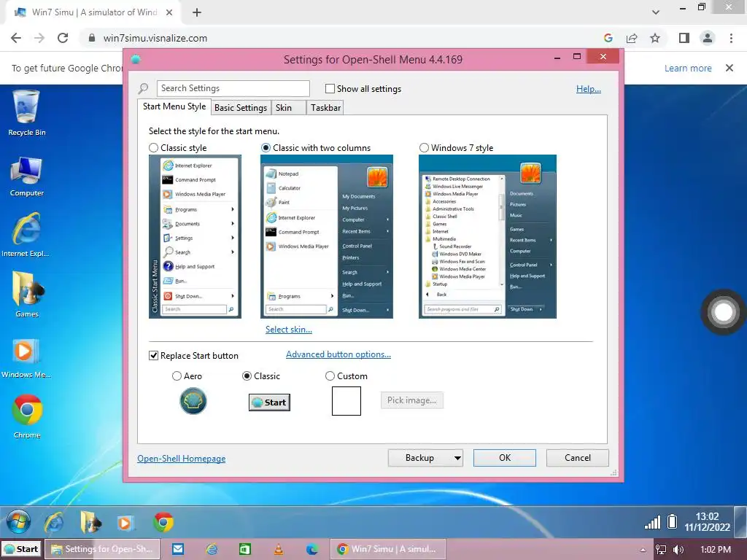Open the Open-Shell Homepage link

tap(182, 459)
